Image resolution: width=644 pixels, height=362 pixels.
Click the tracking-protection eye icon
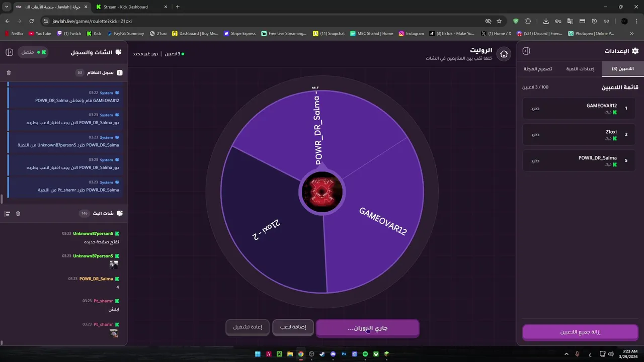488,21
